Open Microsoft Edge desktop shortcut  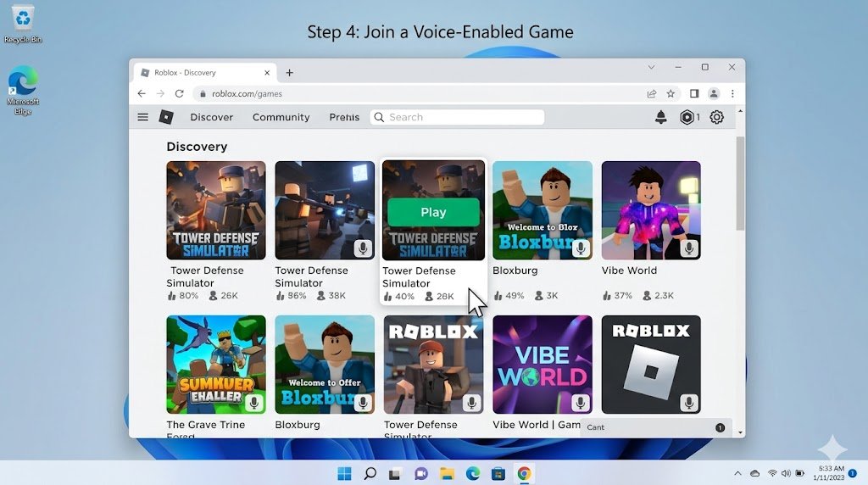tap(23, 90)
